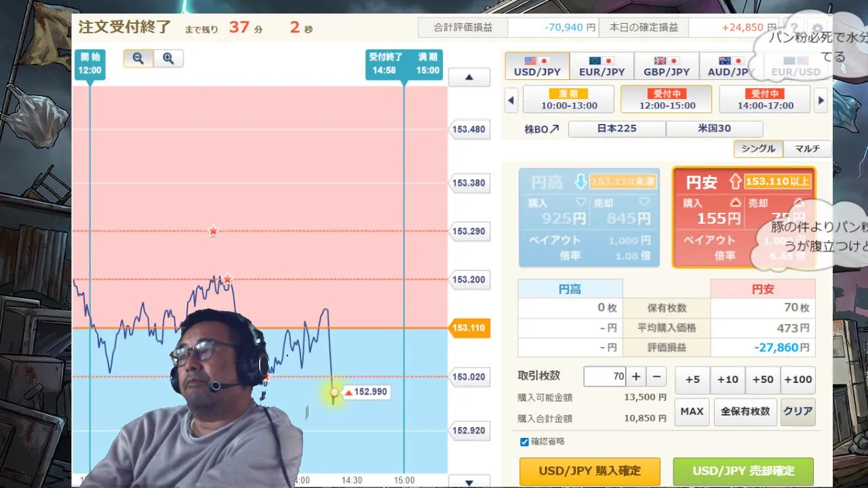Choose the 10:00-13:00 expired round
The image size is (868, 488).
pos(569,99)
